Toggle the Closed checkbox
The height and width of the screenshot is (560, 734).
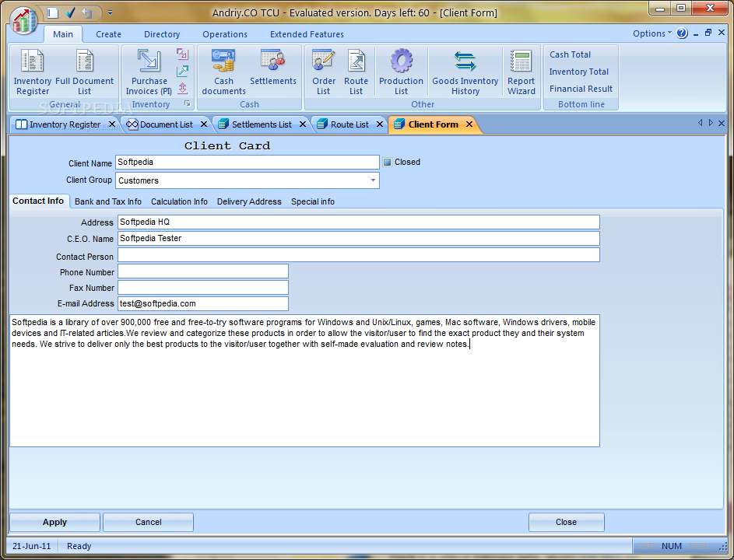tap(387, 163)
